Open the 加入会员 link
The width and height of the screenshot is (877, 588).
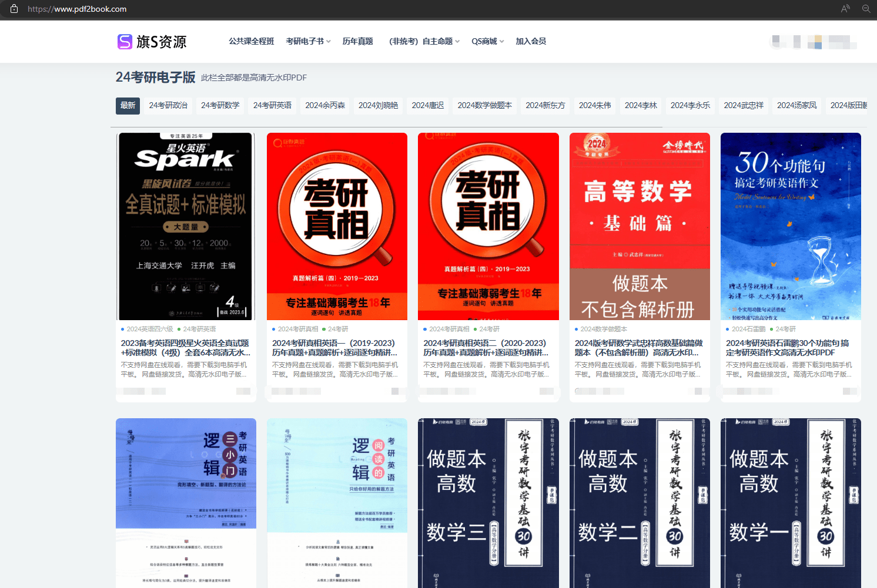click(531, 41)
